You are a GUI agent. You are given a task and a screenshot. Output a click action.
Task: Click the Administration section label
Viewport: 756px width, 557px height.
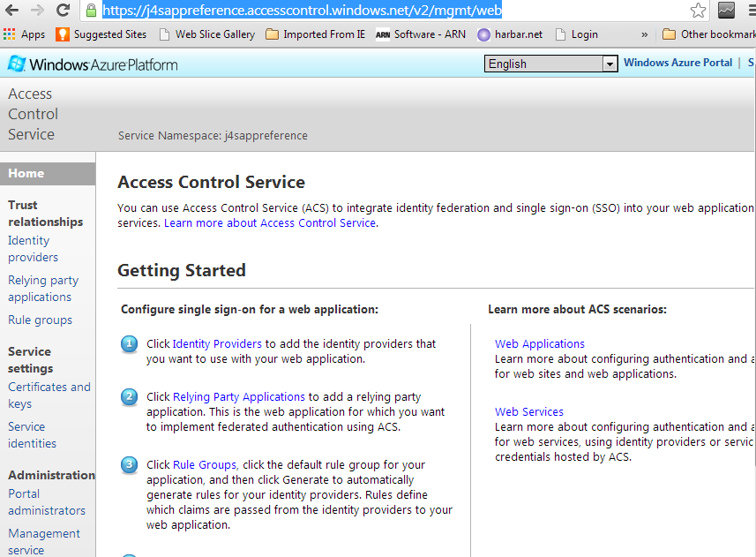pyautogui.click(x=51, y=476)
